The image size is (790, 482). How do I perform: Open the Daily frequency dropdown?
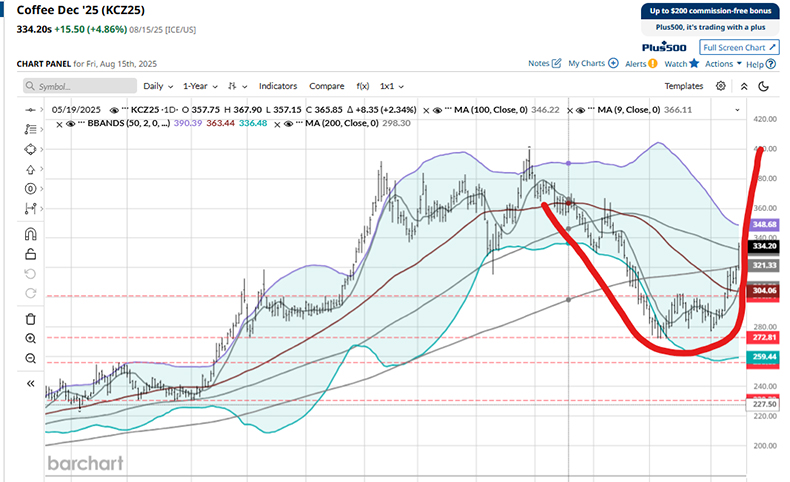coord(158,87)
